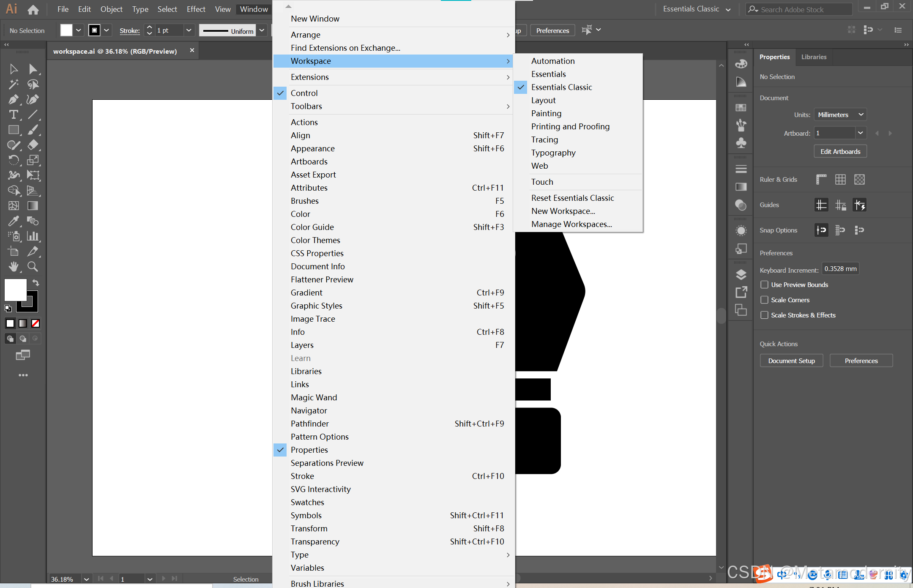Open the Layers panel icon in dock

pos(741,275)
